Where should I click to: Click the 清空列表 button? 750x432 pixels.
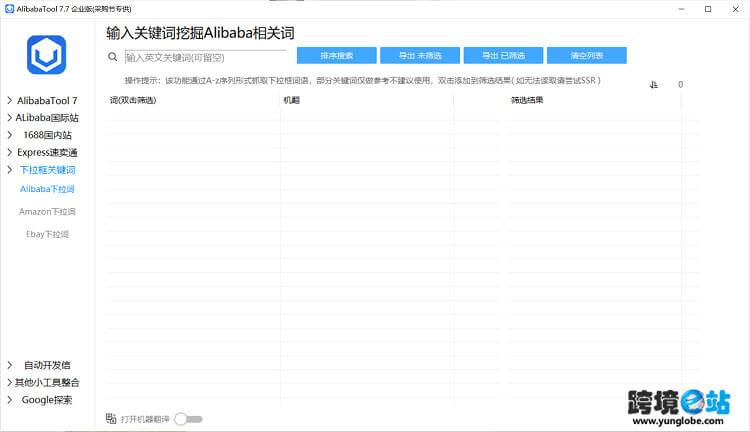coord(586,55)
